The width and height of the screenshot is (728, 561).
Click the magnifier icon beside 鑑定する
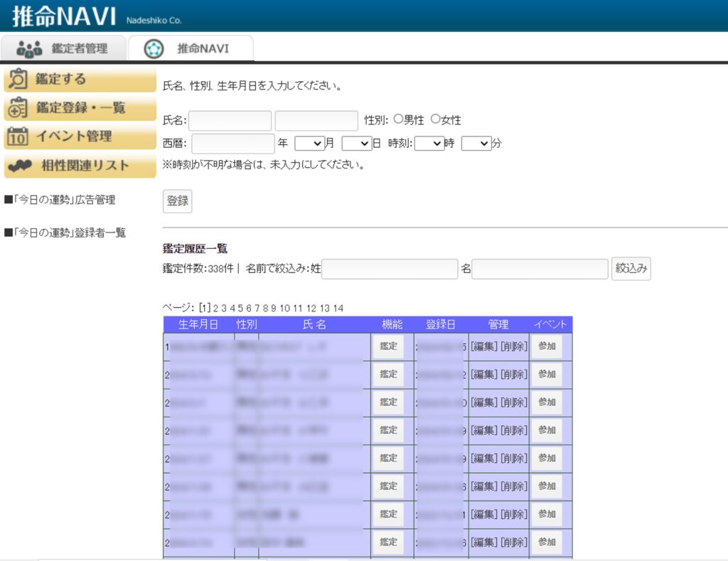point(18,79)
